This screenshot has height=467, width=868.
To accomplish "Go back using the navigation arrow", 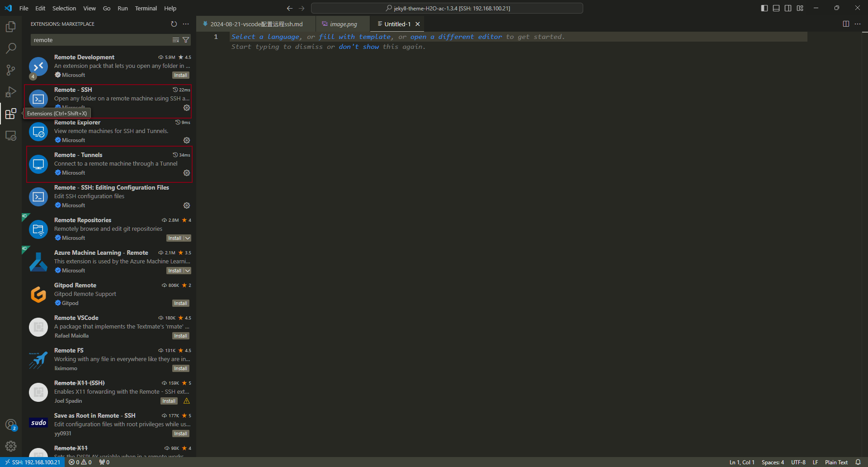I will pos(290,8).
